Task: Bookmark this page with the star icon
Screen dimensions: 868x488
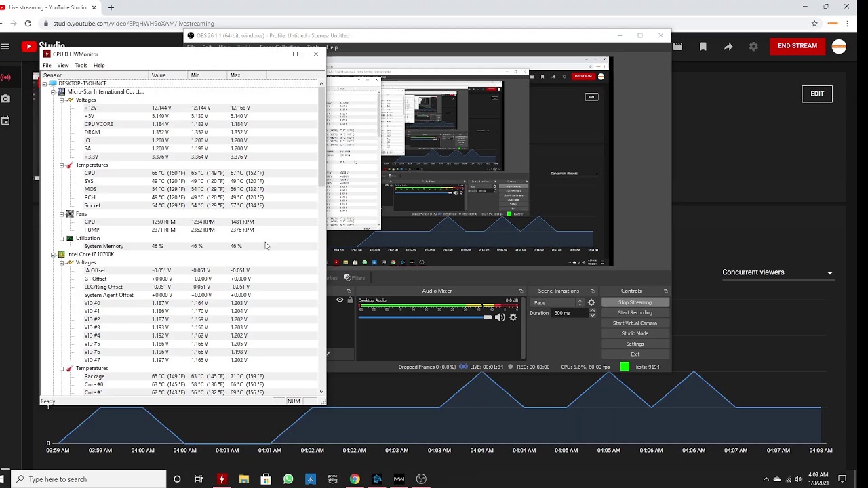Action: tap(814, 23)
